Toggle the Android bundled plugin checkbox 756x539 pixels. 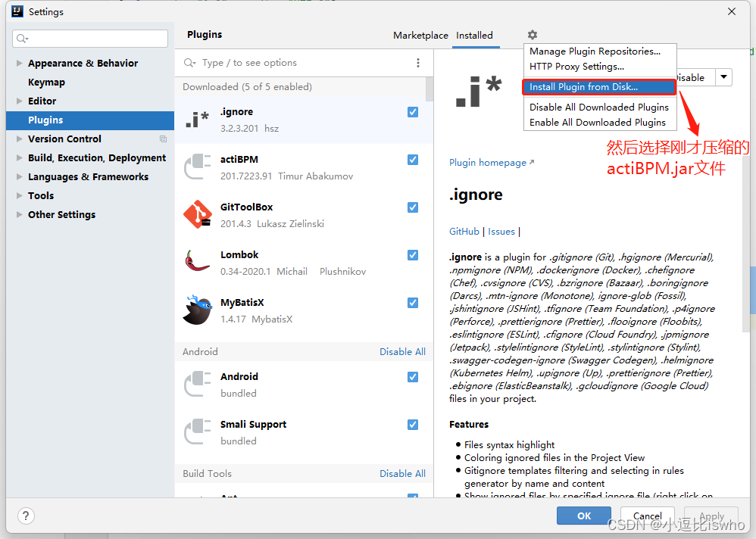pos(413,377)
